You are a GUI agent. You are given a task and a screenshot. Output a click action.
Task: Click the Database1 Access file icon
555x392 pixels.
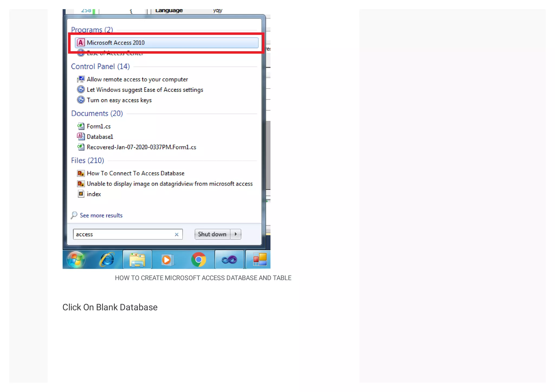click(x=81, y=136)
